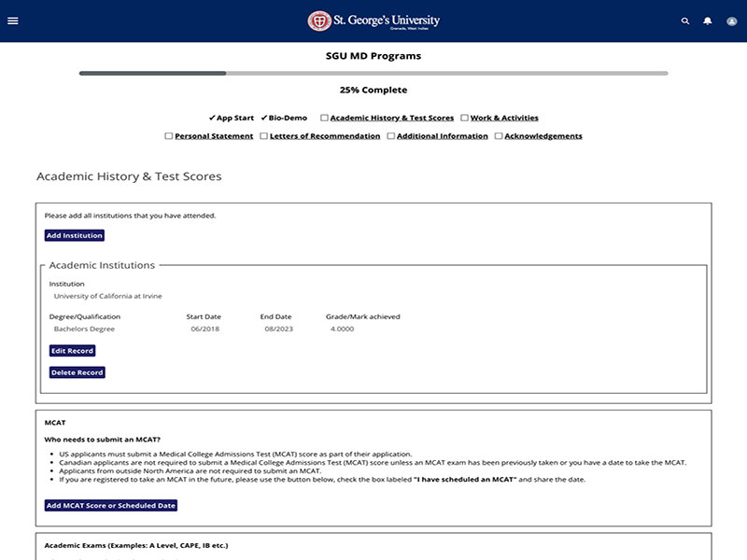Tick the Academic History & Test Scores checkbox
The height and width of the screenshot is (560, 747).
pos(324,119)
